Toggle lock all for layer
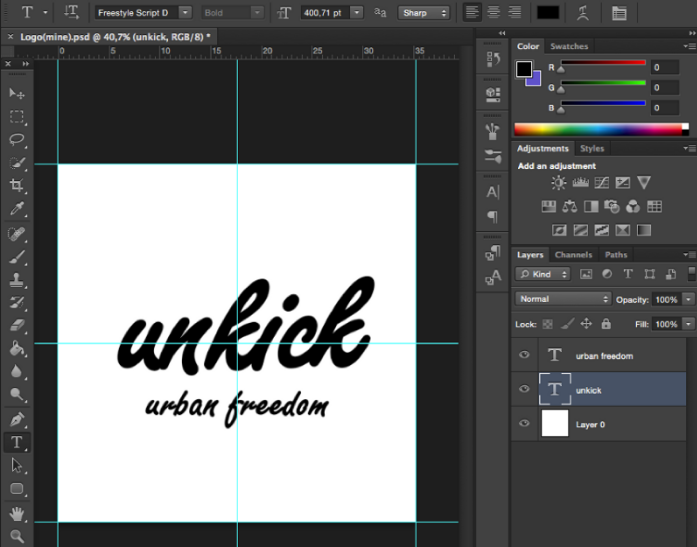The height and width of the screenshot is (547, 697). pos(606,324)
